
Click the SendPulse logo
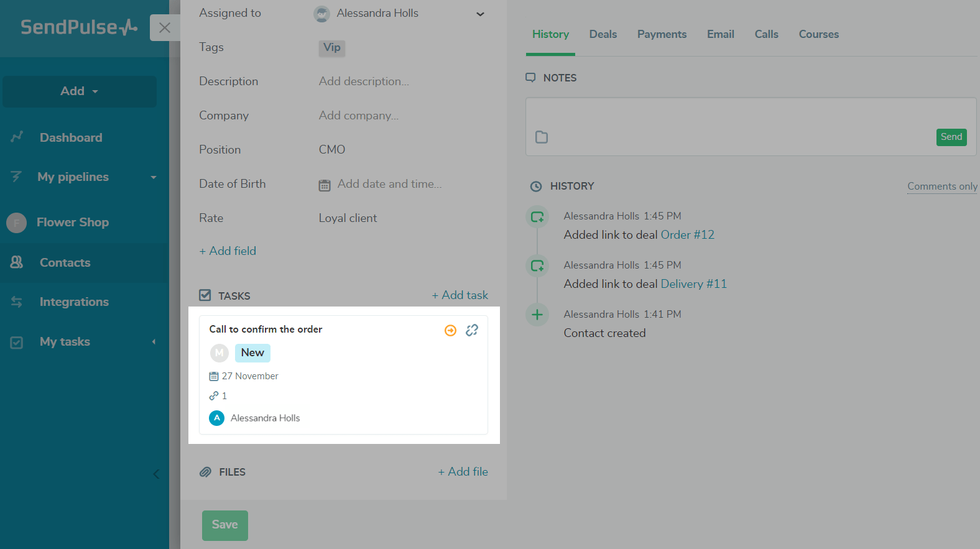point(79,27)
